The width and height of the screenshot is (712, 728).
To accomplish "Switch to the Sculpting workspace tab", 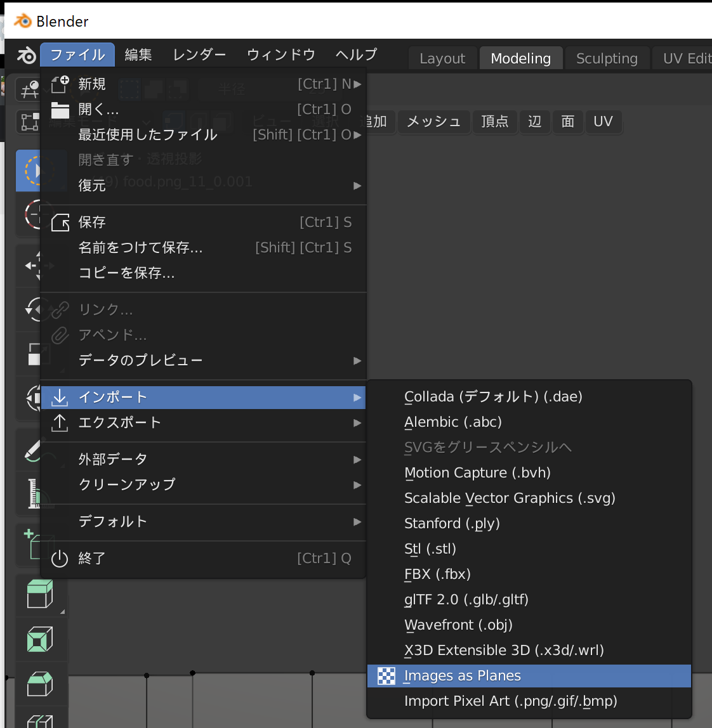I will point(607,58).
